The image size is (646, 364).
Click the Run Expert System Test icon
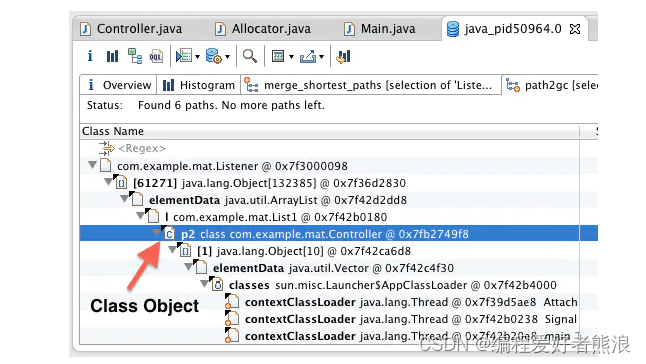pos(184,56)
